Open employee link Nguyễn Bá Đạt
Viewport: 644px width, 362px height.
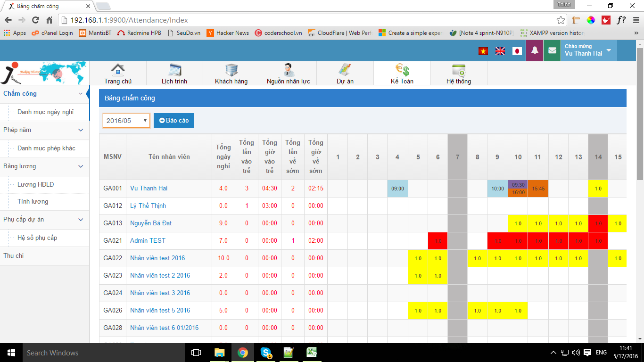[151, 223]
